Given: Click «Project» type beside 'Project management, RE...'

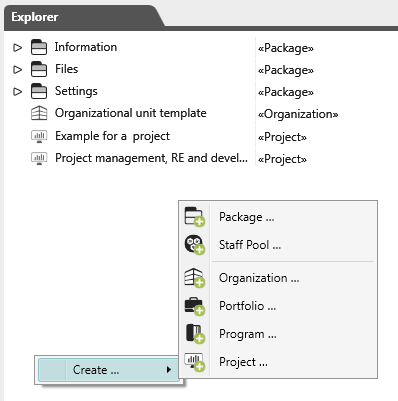Looking at the screenshot, I should [283, 159].
